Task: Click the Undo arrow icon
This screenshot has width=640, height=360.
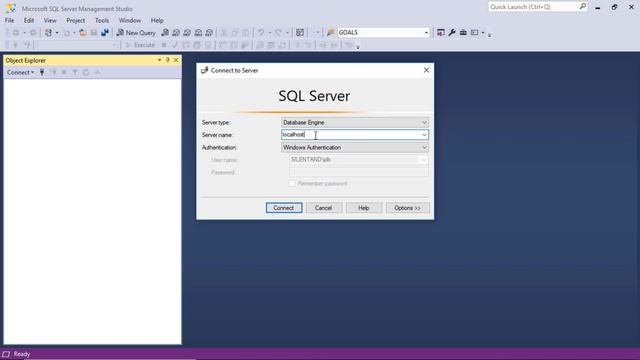Action: coord(260,33)
